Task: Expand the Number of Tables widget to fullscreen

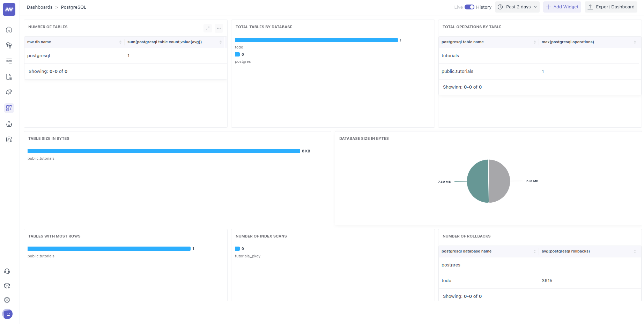Action: pyautogui.click(x=207, y=28)
